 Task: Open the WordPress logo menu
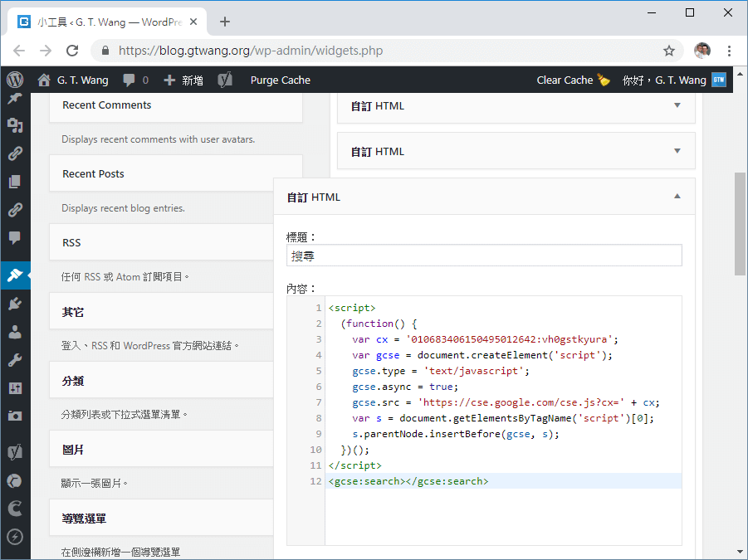click(15, 80)
